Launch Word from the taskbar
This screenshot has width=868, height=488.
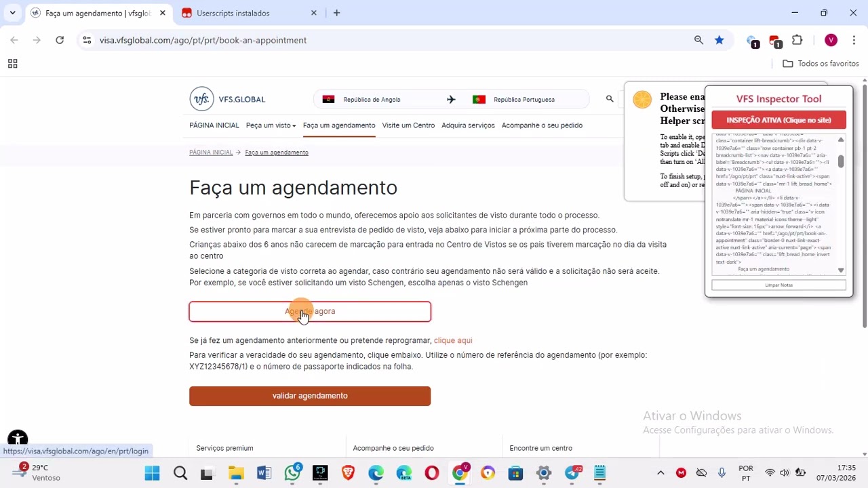(x=264, y=473)
